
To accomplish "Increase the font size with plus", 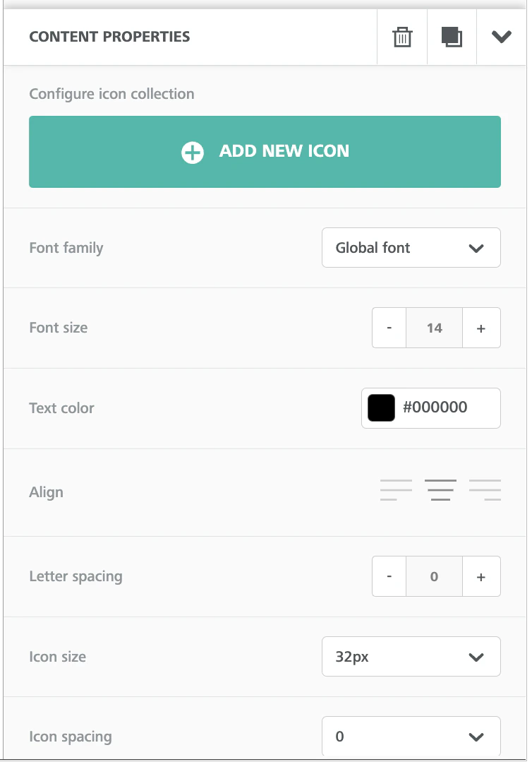I will [481, 328].
